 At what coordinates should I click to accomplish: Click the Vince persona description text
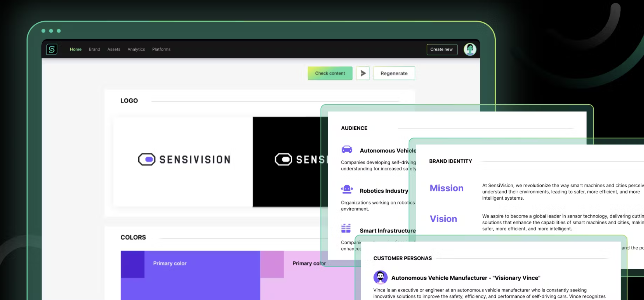point(489,293)
